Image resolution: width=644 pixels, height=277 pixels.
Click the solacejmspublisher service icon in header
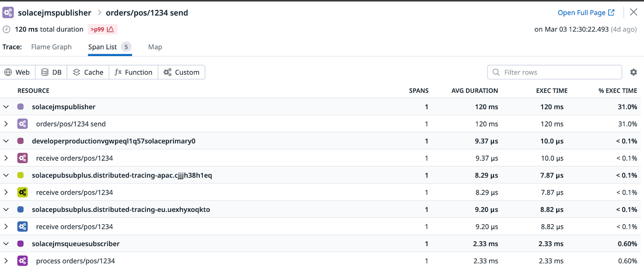[8, 12]
